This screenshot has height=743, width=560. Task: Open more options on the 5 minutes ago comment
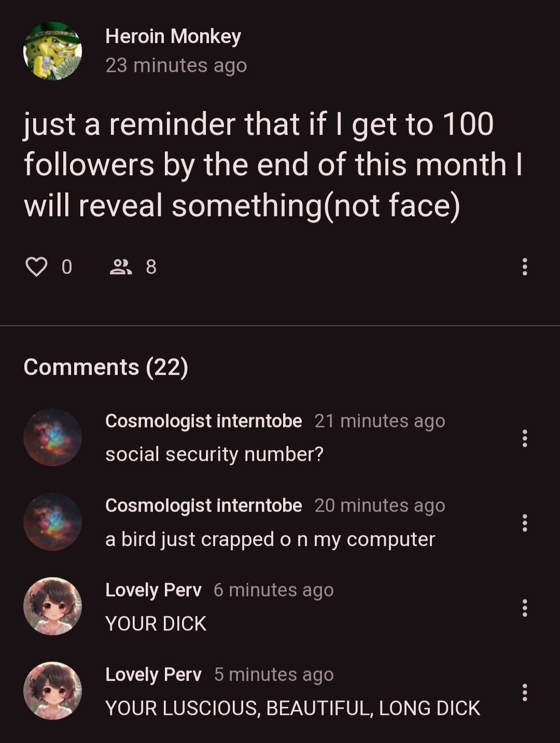click(525, 692)
